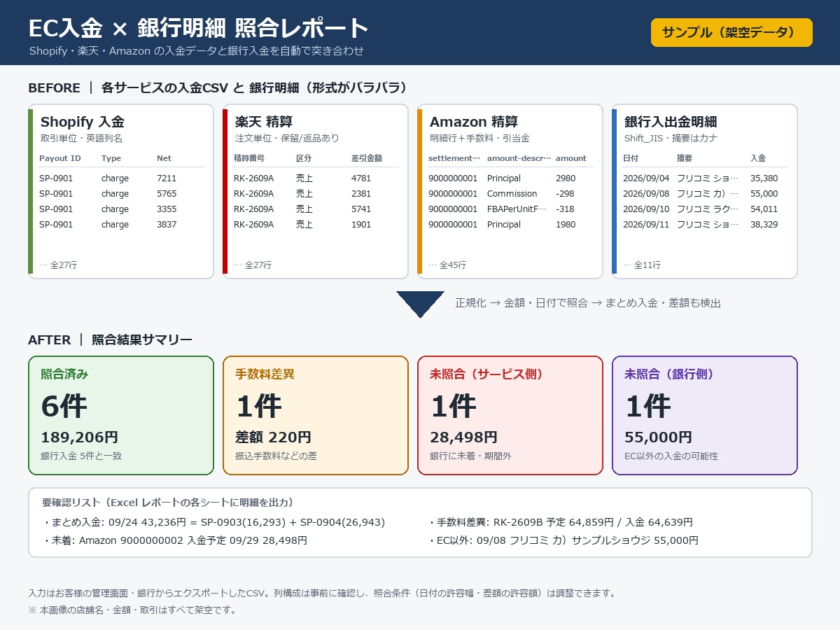Select Amazon amount -298

click(x=566, y=194)
